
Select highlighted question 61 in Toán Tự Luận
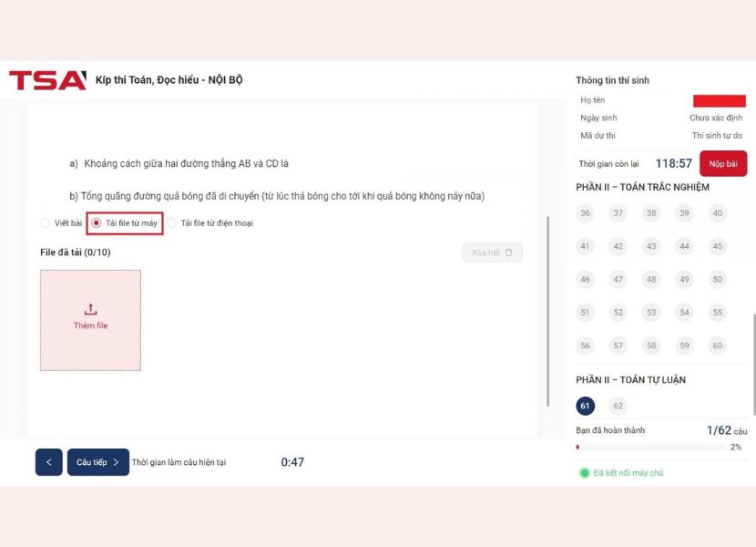[x=585, y=405]
